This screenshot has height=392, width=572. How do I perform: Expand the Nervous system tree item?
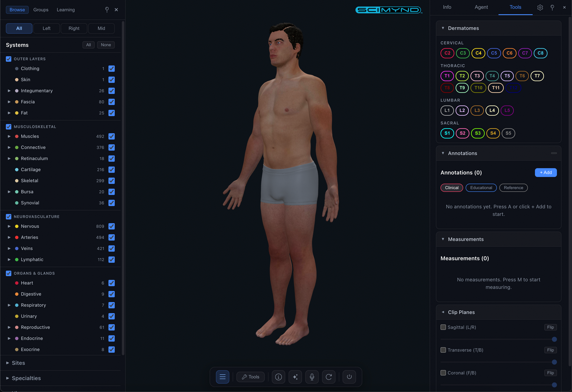(x=9, y=226)
